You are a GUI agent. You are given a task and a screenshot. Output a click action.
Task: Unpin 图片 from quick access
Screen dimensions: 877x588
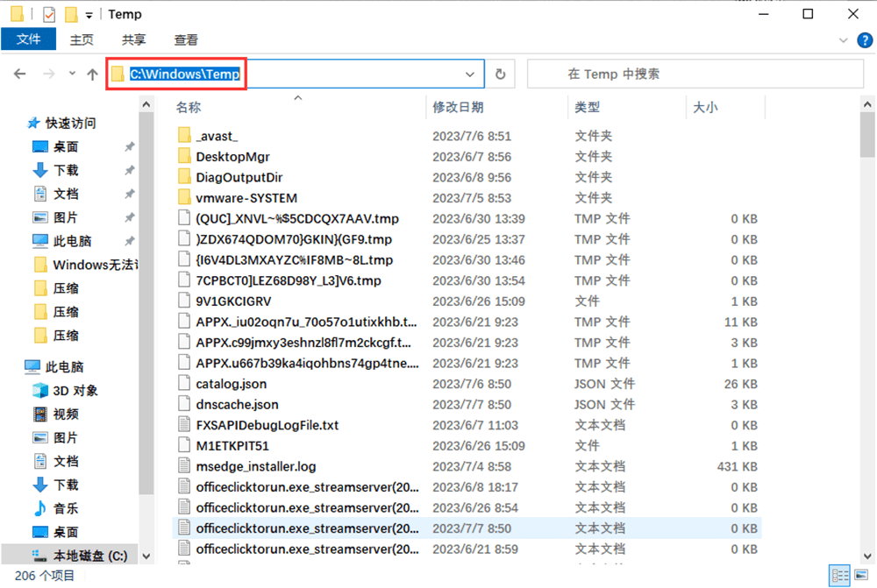pyautogui.click(x=130, y=217)
